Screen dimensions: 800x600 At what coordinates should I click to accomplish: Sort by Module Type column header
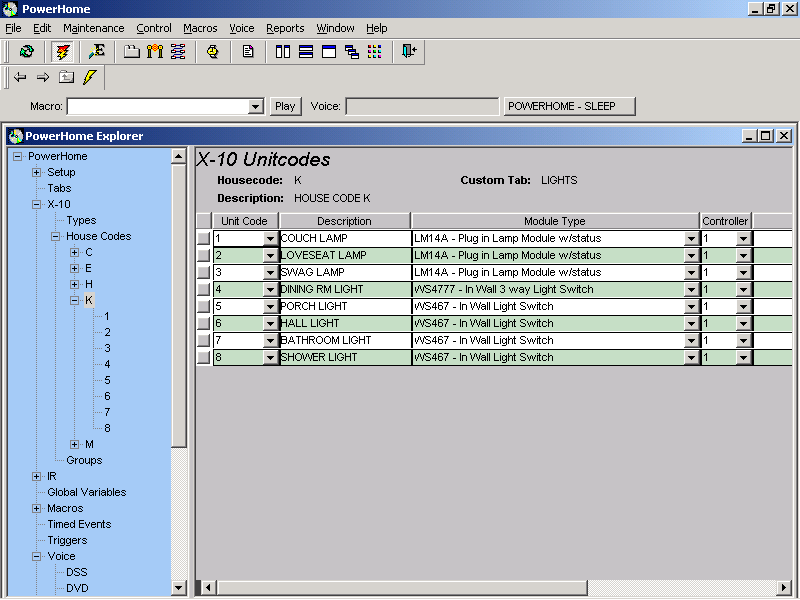tap(555, 221)
